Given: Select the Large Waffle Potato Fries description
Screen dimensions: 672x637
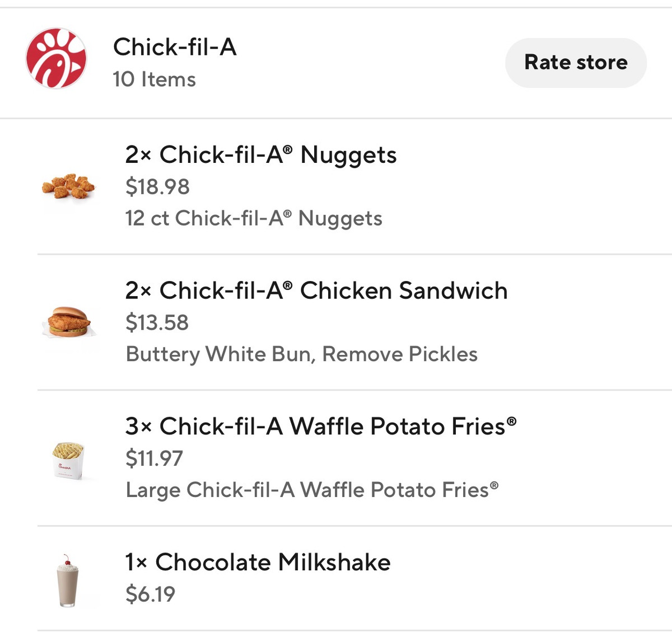Looking at the screenshot, I should coord(312,490).
